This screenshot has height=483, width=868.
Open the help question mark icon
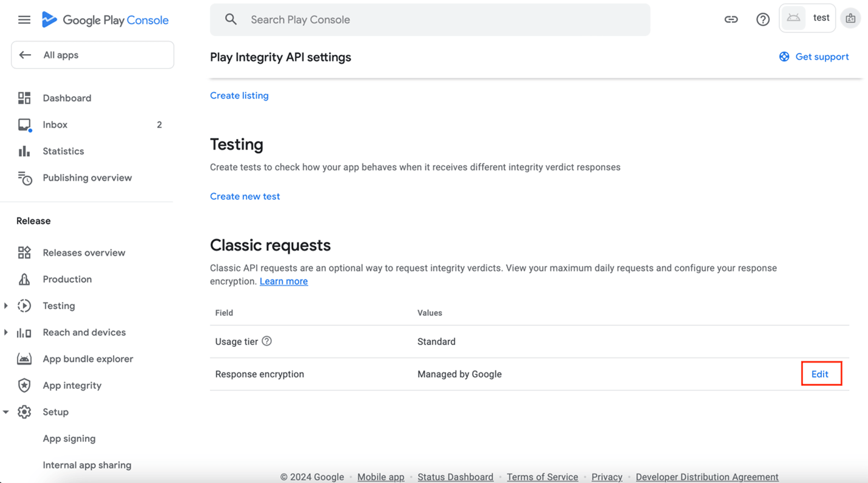(763, 19)
